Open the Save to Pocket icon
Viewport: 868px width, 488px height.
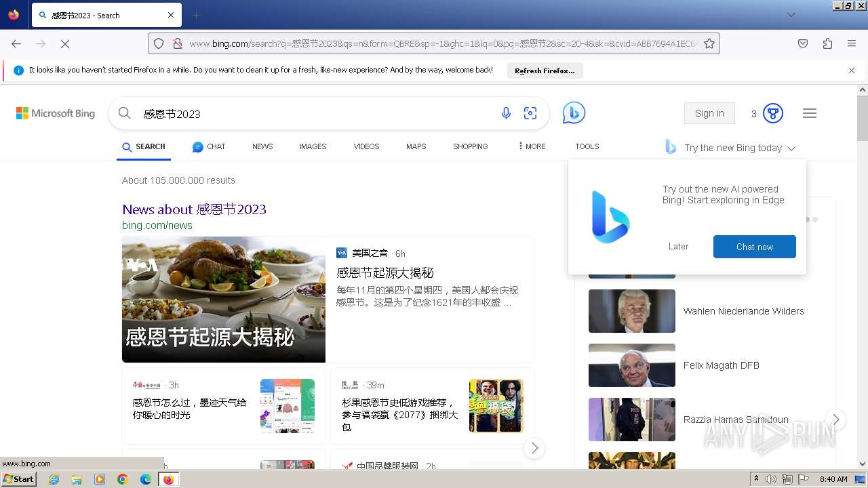pyautogui.click(x=803, y=43)
